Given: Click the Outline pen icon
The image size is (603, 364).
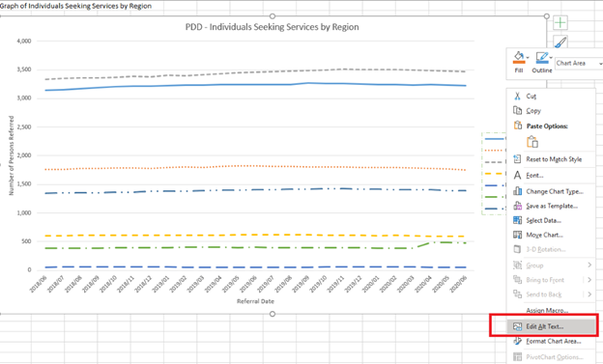Looking at the screenshot, I should (541, 58).
